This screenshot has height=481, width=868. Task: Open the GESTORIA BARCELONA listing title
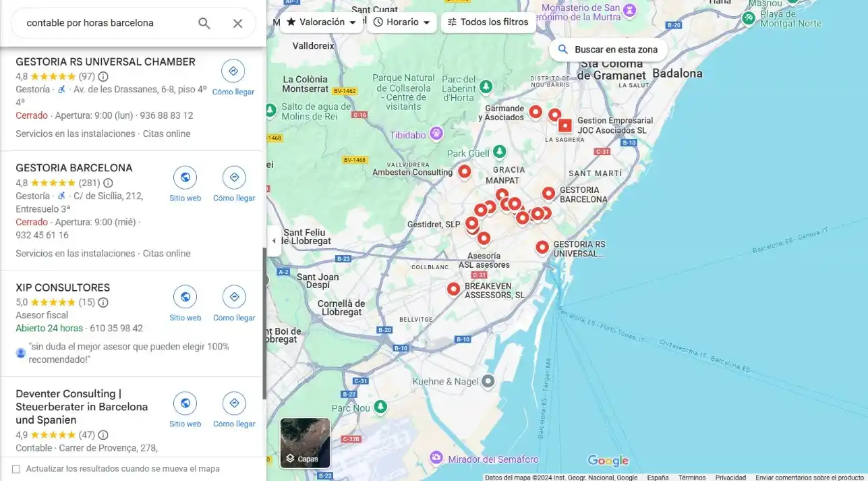click(74, 168)
